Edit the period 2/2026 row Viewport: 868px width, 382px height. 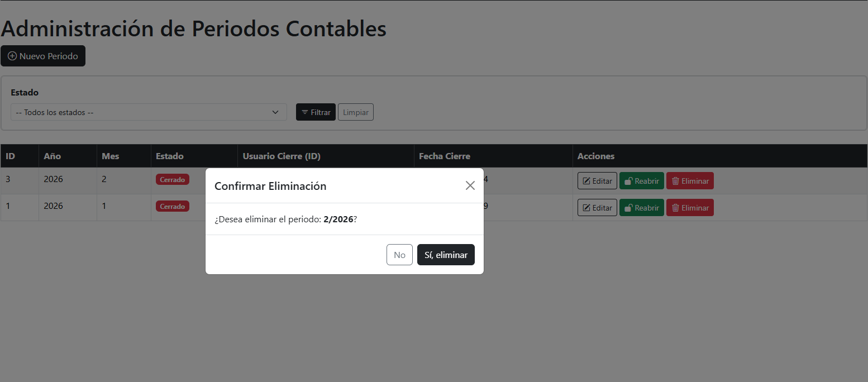[x=597, y=181]
